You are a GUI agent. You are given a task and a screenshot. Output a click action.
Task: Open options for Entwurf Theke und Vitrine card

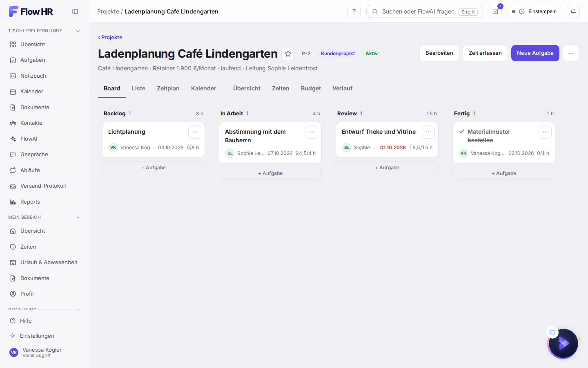[428, 132]
